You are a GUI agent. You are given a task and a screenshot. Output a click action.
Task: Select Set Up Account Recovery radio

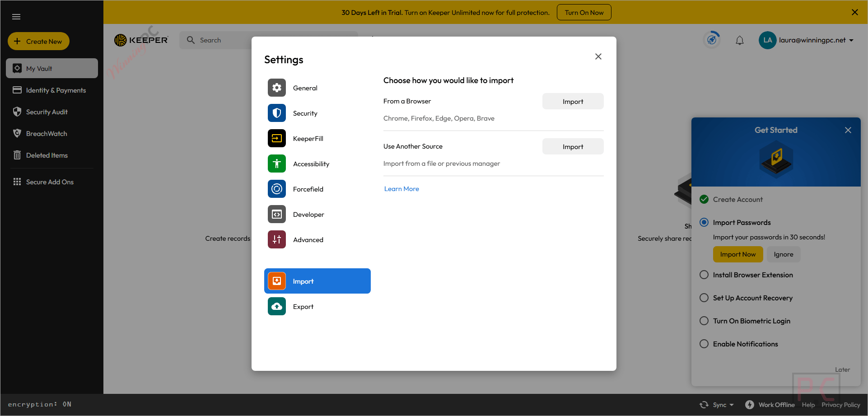704,298
